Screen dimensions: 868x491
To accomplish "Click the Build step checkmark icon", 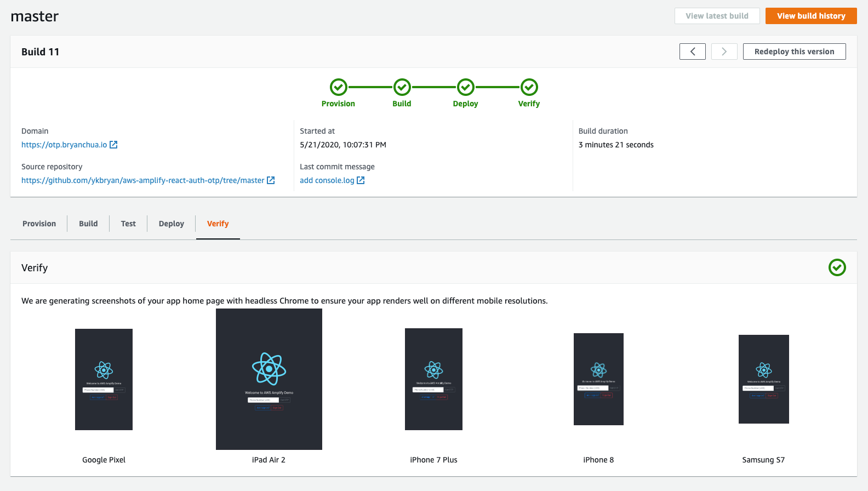I will click(402, 87).
